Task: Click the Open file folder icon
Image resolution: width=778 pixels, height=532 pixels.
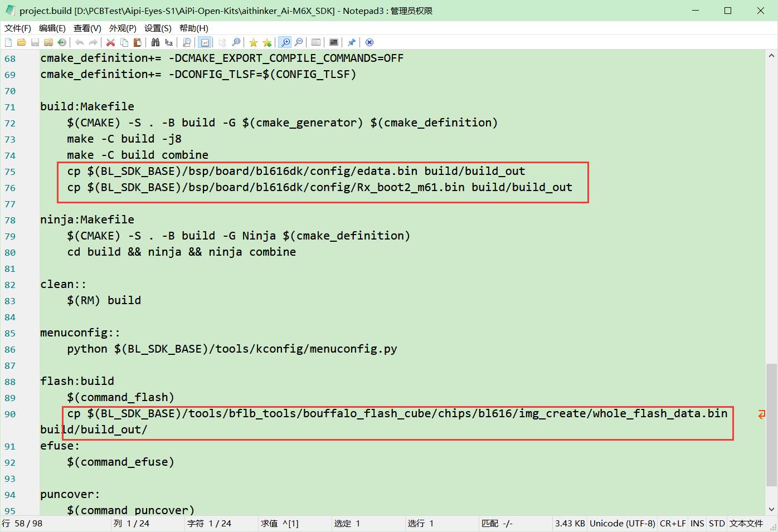Action: [x=22, y=42]
